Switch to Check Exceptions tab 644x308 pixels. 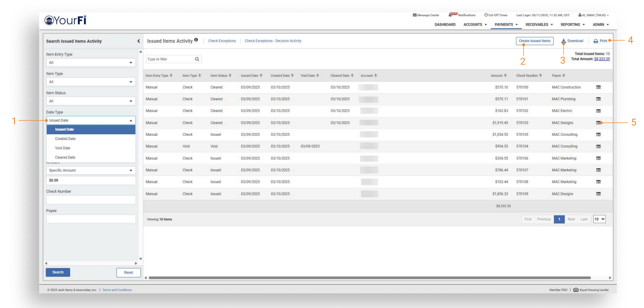pyautogui.click(x=222, y=41)
